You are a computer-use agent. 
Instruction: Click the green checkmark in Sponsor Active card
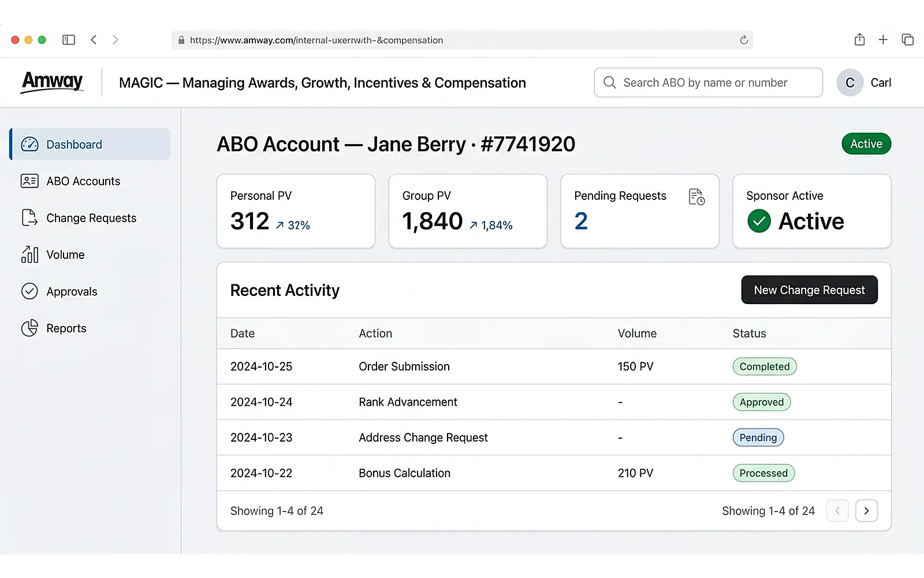point(759,221)
